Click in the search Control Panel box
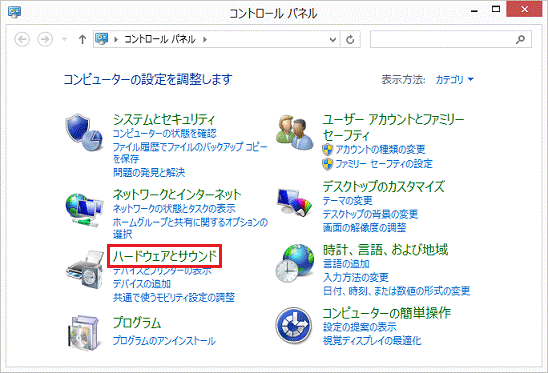Viewport: 548px width, 373px height. [x=451, y=39]
